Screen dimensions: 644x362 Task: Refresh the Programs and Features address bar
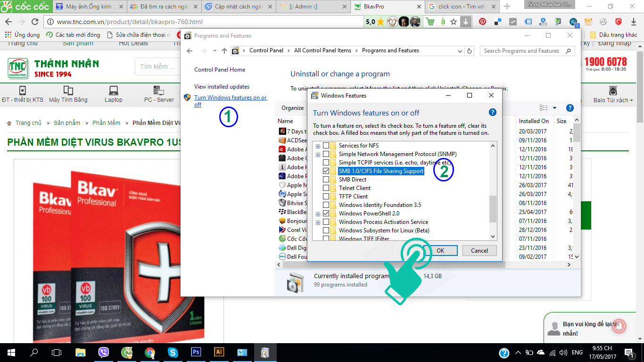[x=470, y=51]
